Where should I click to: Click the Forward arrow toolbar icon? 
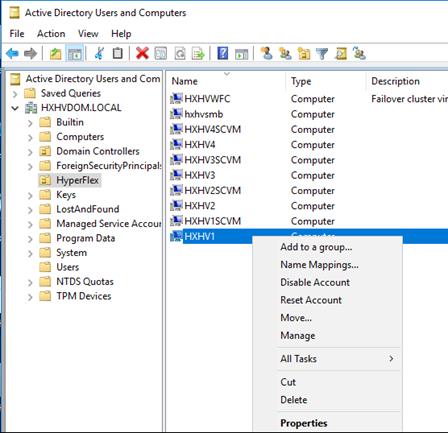pyautogui.click(x=31, y=53)
